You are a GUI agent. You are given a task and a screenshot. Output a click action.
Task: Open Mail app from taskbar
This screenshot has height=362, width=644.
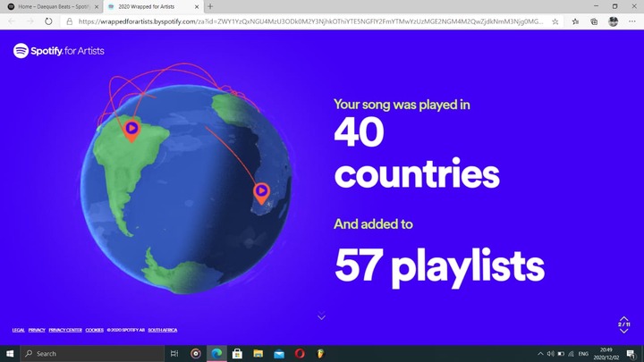[279, 353]
